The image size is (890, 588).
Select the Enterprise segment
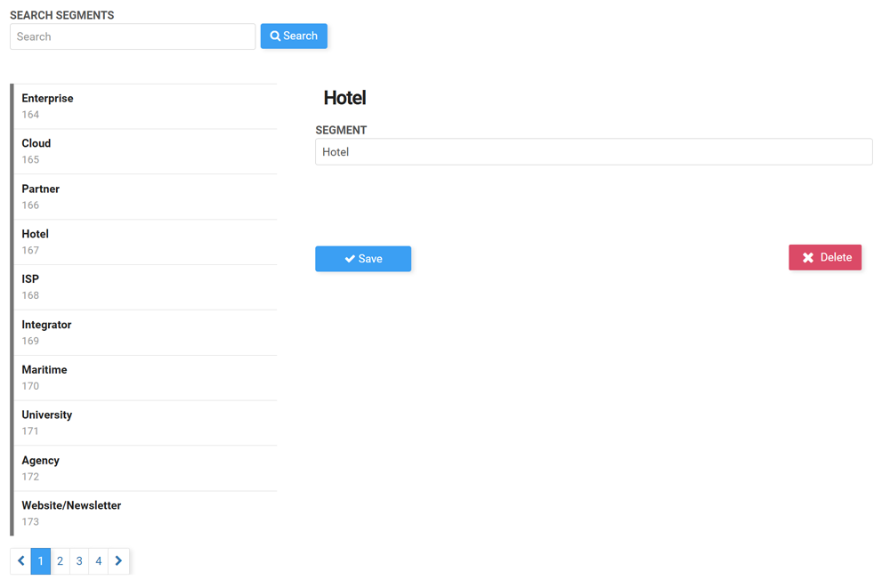tap(145, 106)
